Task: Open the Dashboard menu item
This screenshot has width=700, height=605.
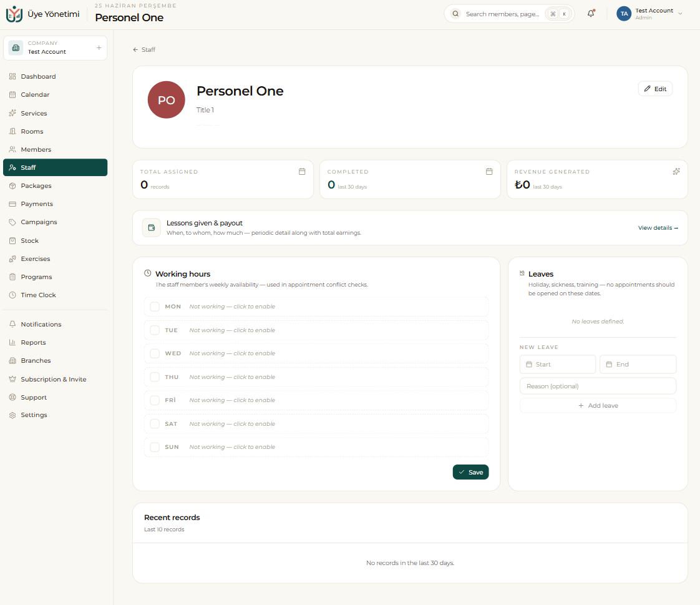Action: (56, 76)
